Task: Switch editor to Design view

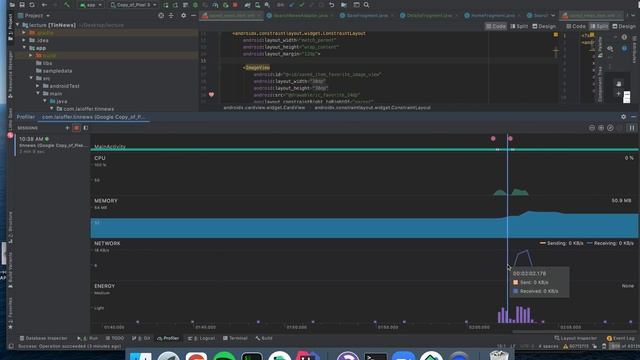Action: (544, 26)
